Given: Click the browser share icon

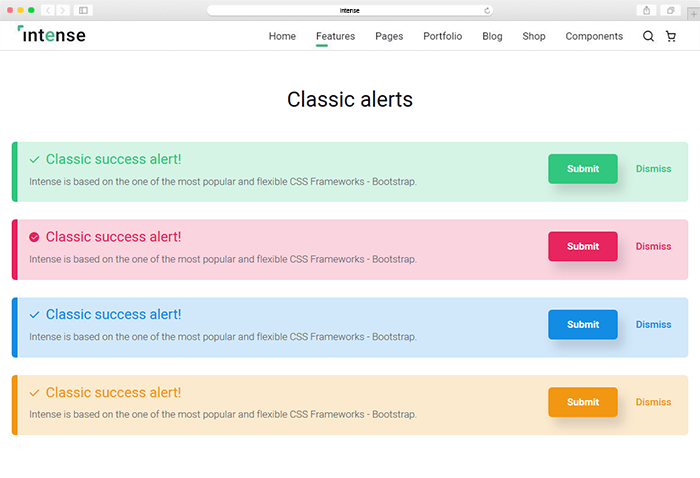Looking at the screenshot, I should pos(647,10).
